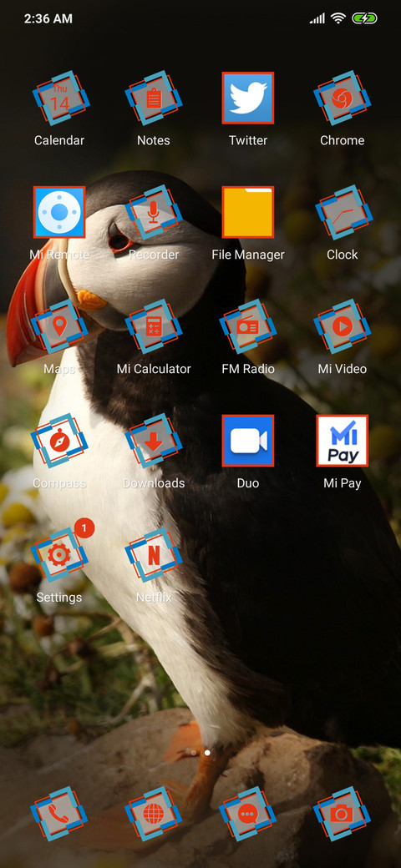
Task: Tap the 'Clock' label text
Action: [343, 255]
